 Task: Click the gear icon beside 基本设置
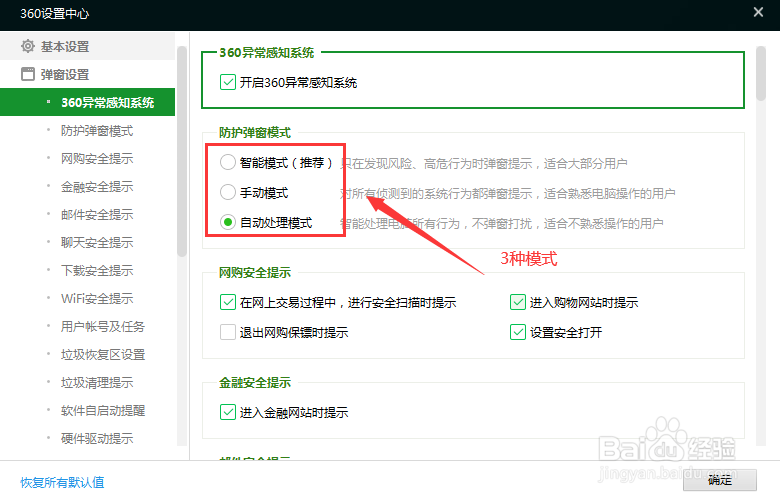(x=28, y=46)
